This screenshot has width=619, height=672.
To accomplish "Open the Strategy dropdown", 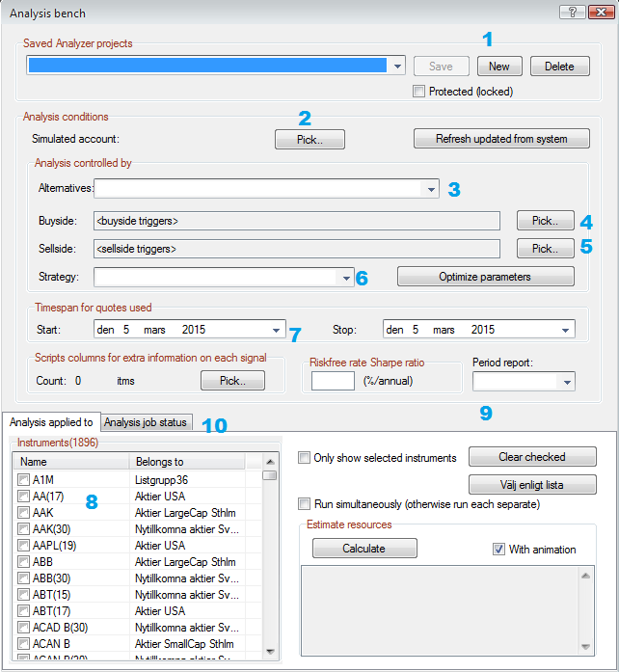I will 346,278.
